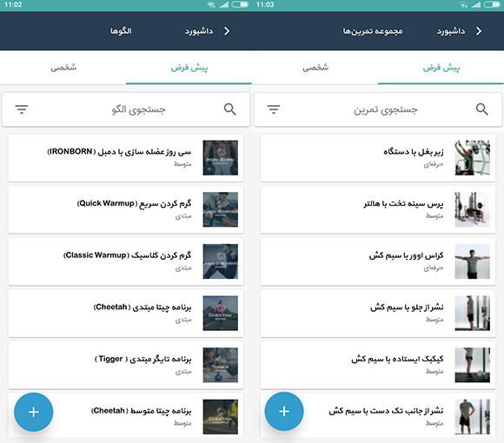
Task: Select مجموعه تمرین‌ها title in right header
Action: click(x=373, y=31)
